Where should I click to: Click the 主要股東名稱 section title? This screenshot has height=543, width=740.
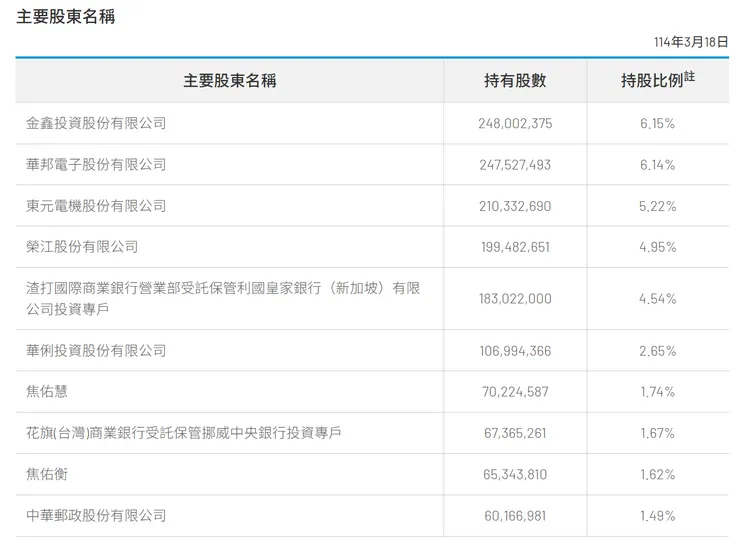(66, 17)
